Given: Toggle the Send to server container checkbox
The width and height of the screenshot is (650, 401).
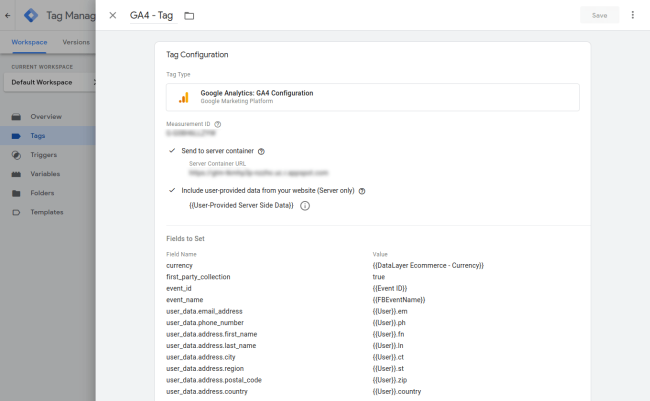Looking at the screenshot, I should pos(172,151).
